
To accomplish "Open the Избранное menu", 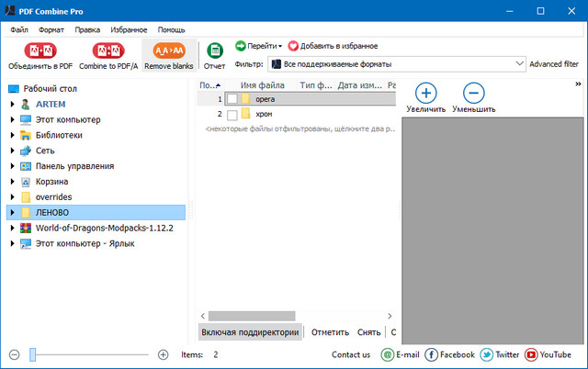I will tap(129, 29).
